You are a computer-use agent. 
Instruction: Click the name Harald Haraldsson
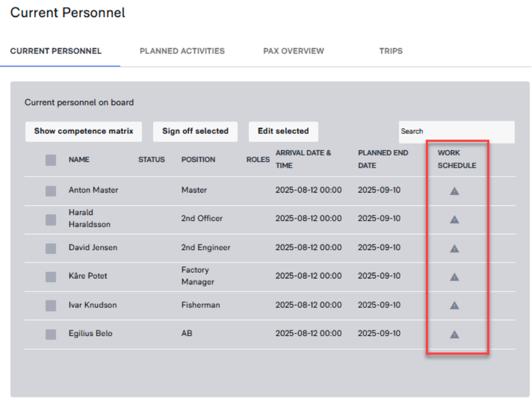(90, 218)
